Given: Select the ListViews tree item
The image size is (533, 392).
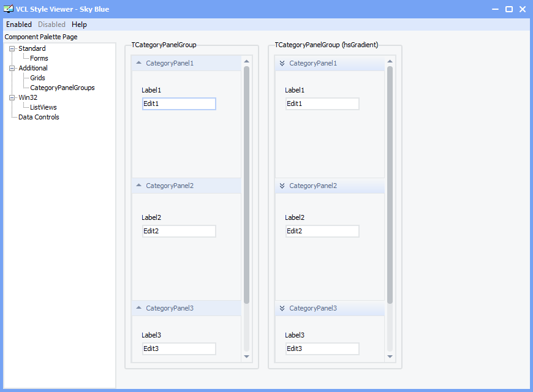Looking at the screenshot, I should pyautogui.click(x=43, y=107).
